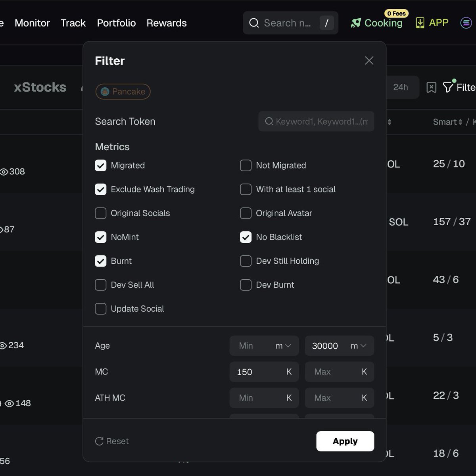
Task: Click the ATH MC Max input
Action: [x=339, y=398]
